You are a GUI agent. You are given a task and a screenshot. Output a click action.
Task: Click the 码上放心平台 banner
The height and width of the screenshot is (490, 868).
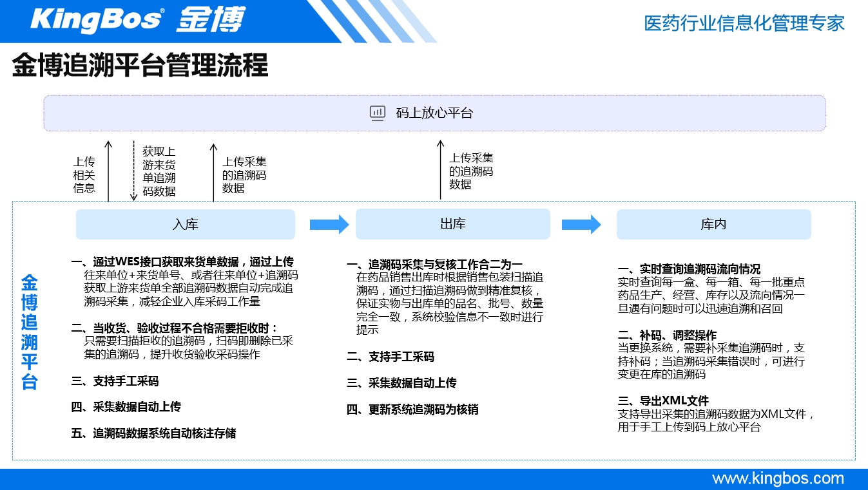(434, 113)
